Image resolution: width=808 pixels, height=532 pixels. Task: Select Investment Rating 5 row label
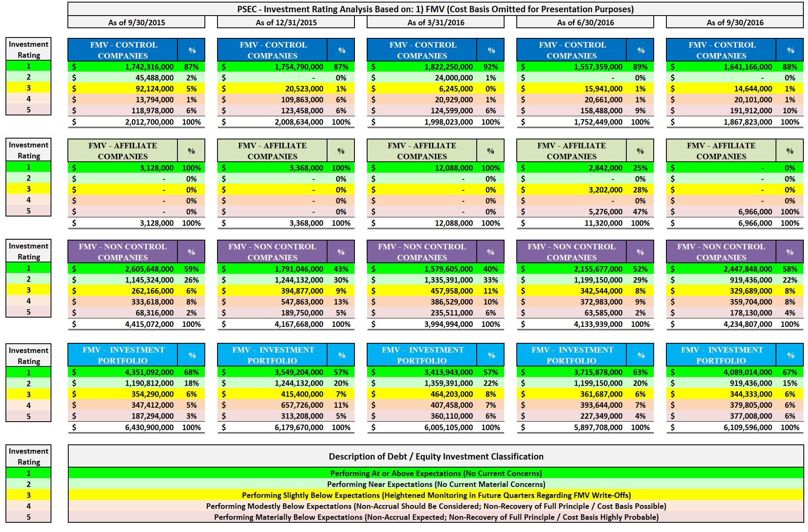(x=27, y=110)
